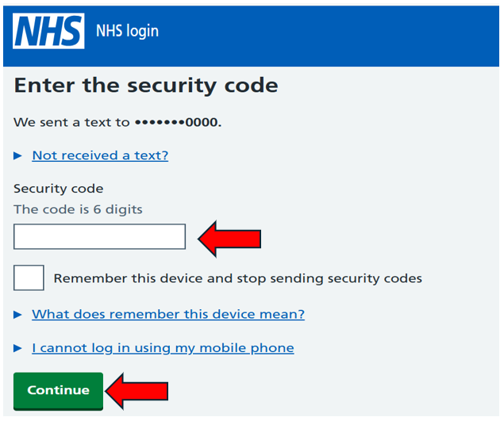Click the NHS logo in header
This screenshot has width=504, height=421.
(48, 31)
